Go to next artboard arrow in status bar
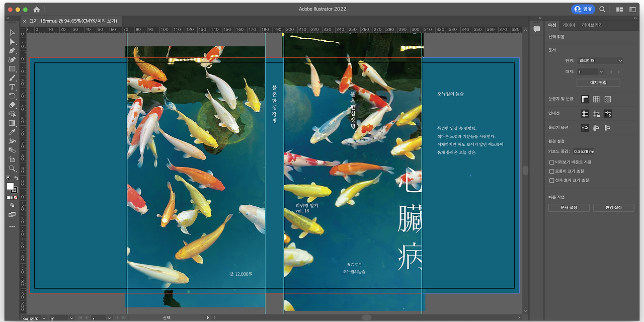This screenshot has width=644, height=322. pyautogui.click(x=118, y=318)
